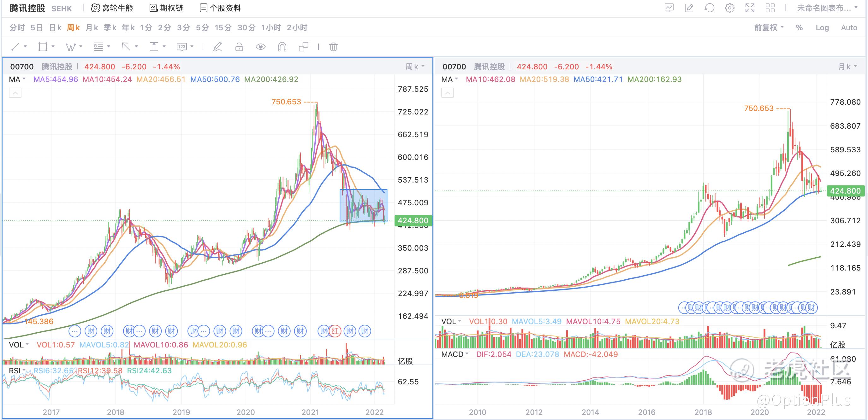868x420 pixels.
Task: Select the wave pattern drawing tool
Action: coord(70,47)
